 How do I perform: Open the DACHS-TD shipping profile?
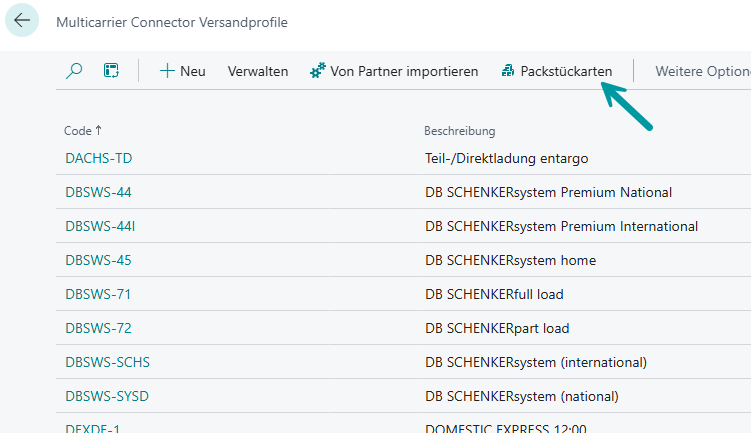coord(99,158)
